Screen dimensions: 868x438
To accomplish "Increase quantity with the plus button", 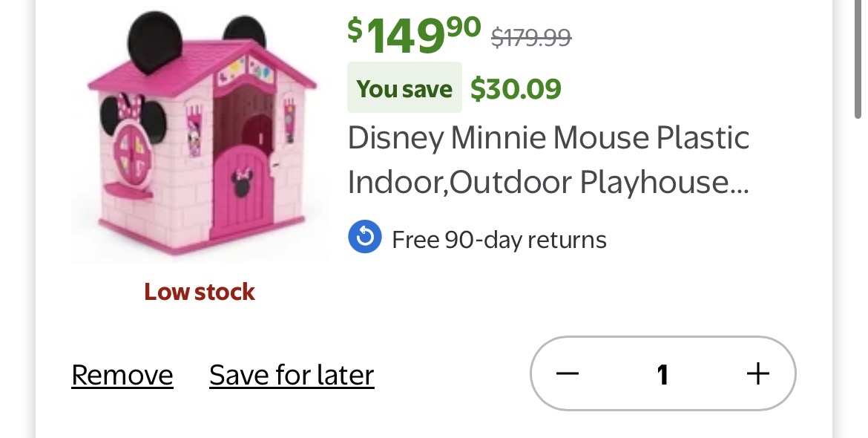I will [757, 373].
